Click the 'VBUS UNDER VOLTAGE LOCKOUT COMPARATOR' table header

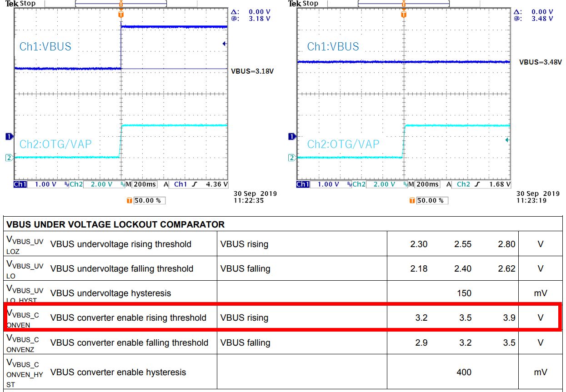coord(115,224)
